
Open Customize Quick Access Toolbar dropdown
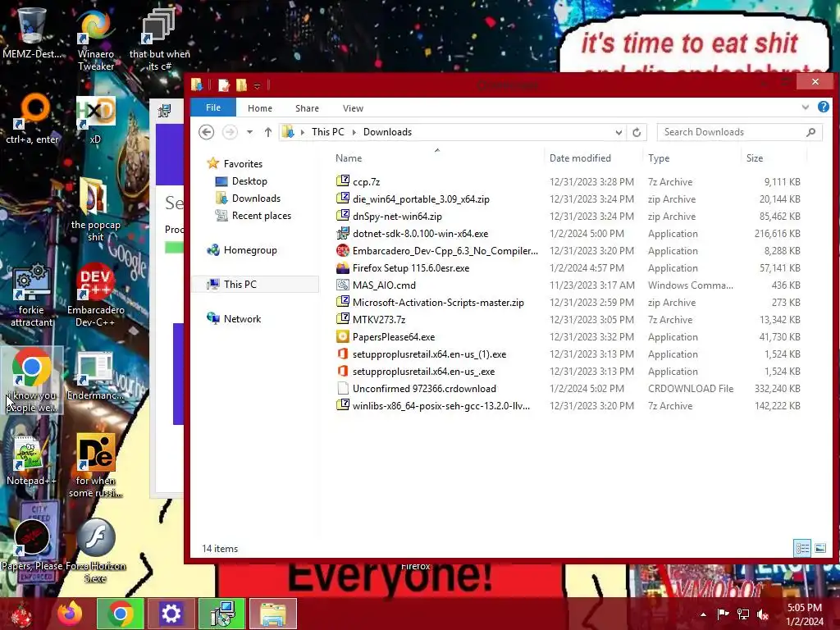coord(257,85)
